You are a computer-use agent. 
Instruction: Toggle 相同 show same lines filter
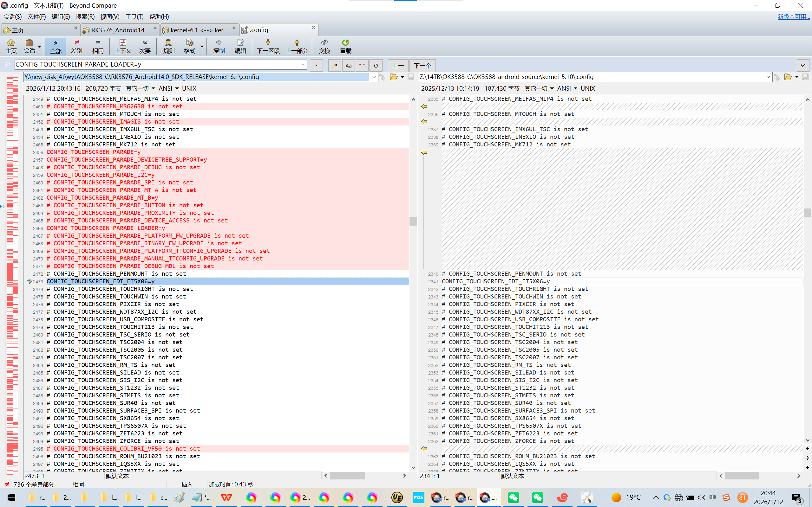pyautogui.click(x=98, y=46)
